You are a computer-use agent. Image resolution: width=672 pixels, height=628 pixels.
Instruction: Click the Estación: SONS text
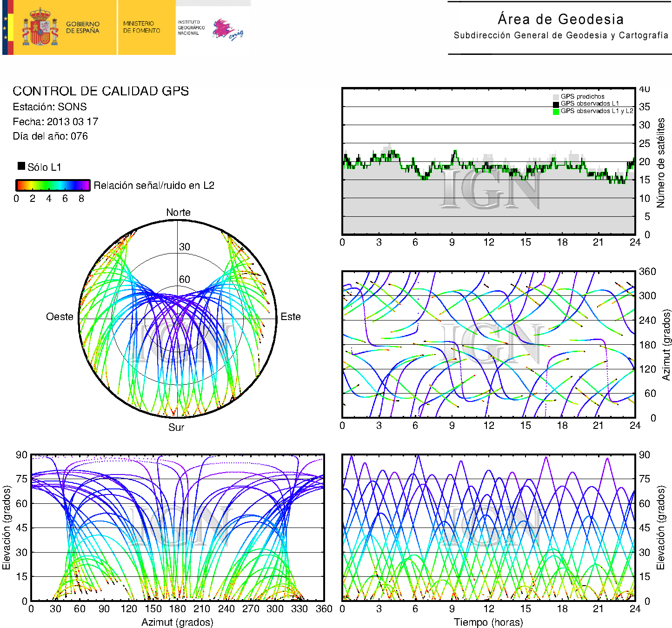pyautogui.click(x=50, y=107)
